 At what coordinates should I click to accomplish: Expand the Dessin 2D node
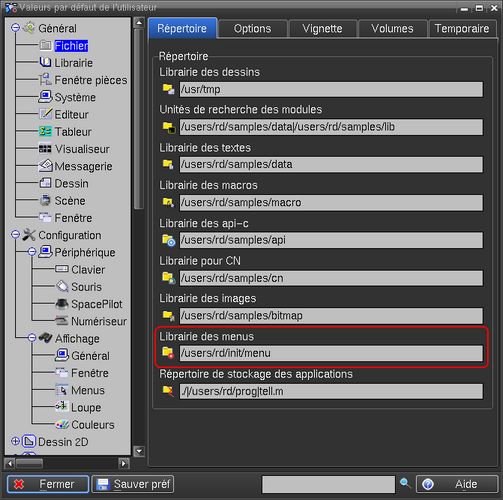pos(15,441)
